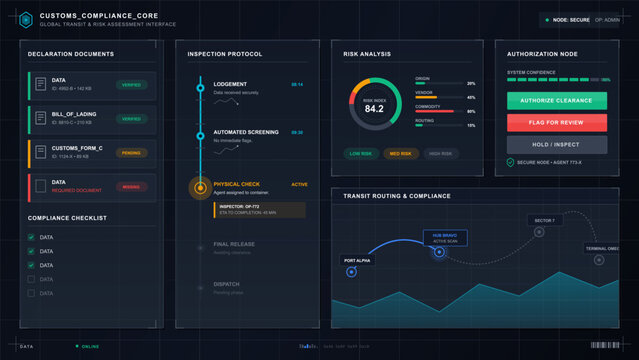Image resolution: width=639 pixels, height=360 pixels.
Task: Click the hexagon Customs Compliance Core logo
Action: tap(26, 20)
